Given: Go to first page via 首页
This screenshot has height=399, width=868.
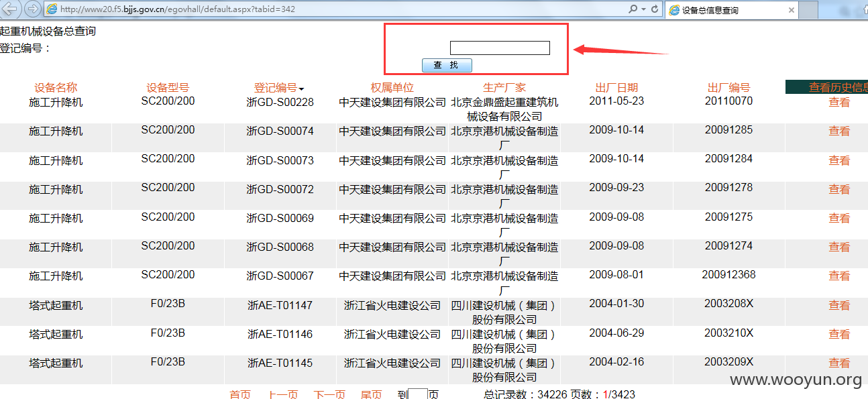Looking at the screenshot, I should (240, 394).
